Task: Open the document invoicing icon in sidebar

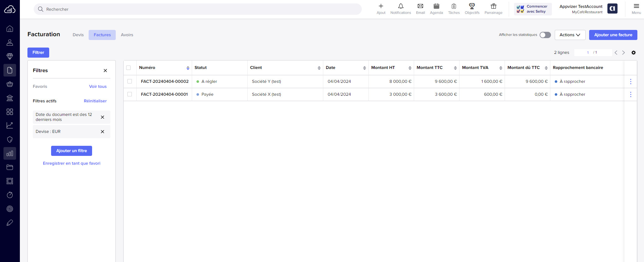Action: (10, 70)
